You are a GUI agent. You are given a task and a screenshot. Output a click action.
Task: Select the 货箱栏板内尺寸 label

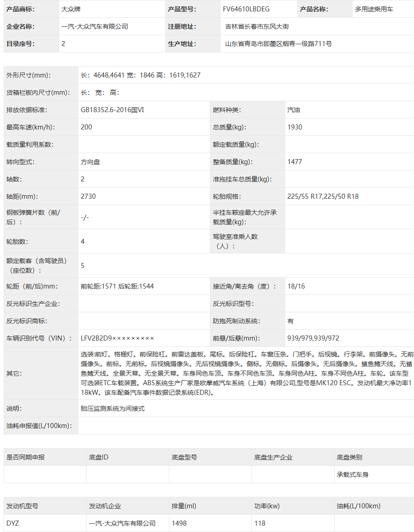pyautogui.click(x=38, y=93)
